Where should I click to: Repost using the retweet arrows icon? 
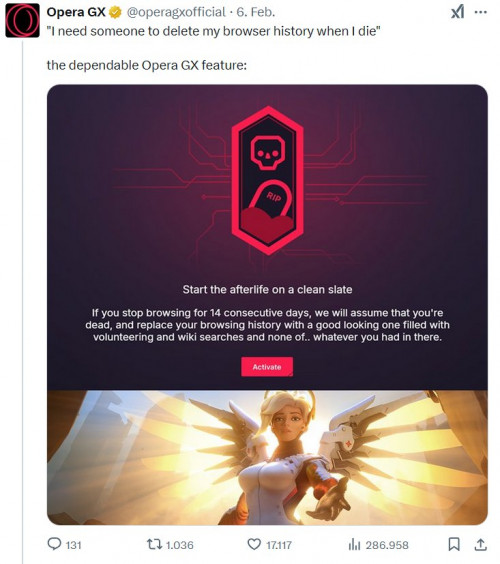[154, 544]
